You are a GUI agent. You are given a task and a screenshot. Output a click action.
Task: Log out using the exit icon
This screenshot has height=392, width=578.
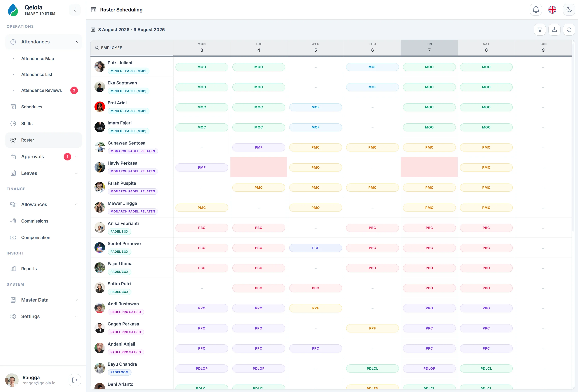[x=75, y=380]
